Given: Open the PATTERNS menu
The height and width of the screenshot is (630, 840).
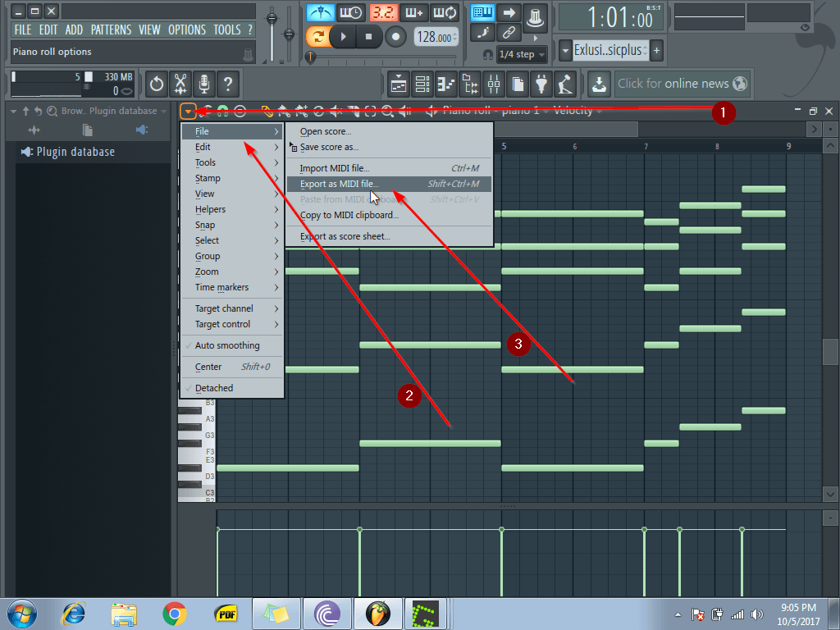Looking at the screenshot, I should [x=111, y=30].
